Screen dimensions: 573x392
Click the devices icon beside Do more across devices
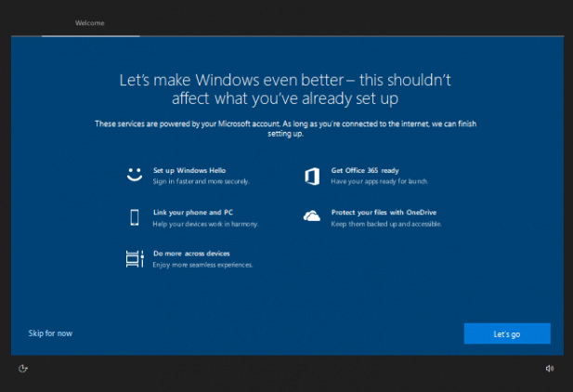[x=135, y=259]
